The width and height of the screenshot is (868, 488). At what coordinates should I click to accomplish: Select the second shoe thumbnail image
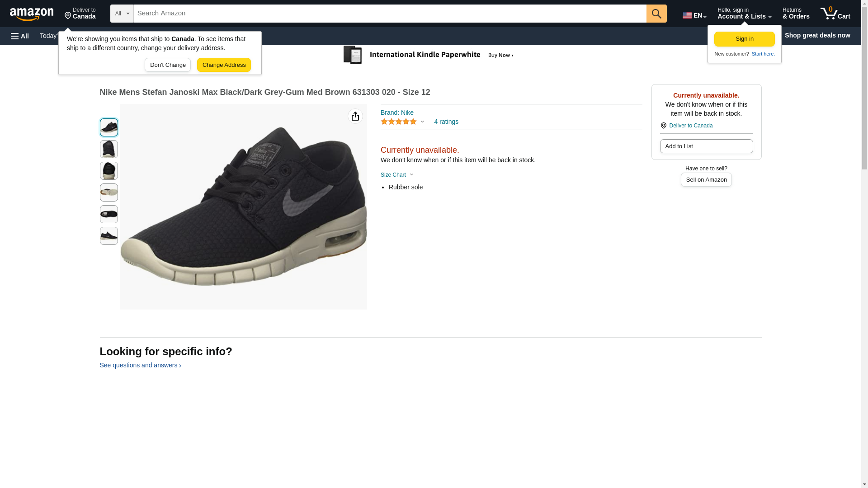pos(108,149)
